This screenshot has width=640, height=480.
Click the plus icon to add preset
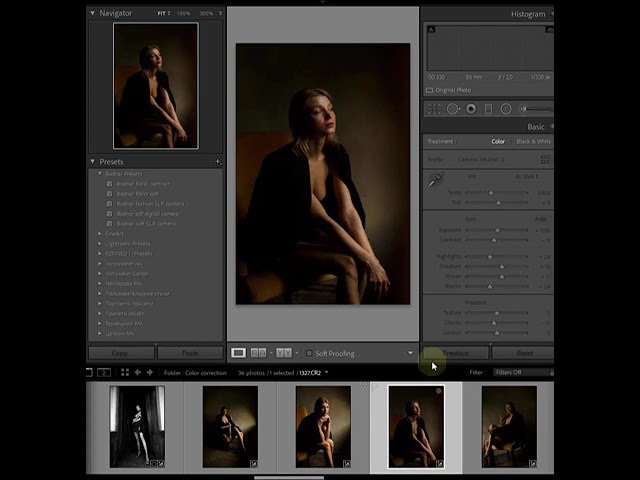(217, 162)
